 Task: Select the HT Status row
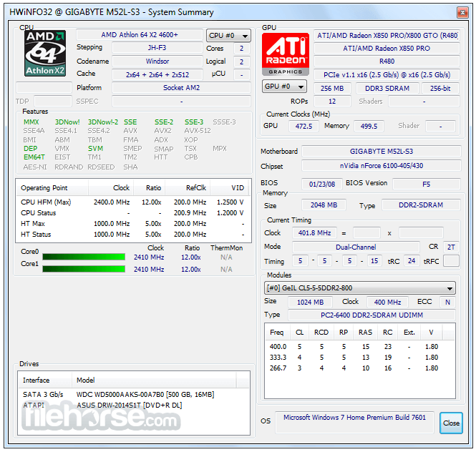tap(133, 235)
